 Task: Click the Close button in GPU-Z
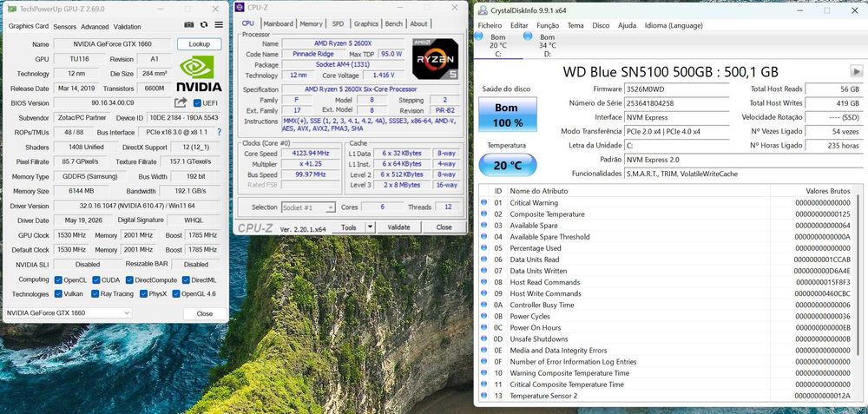[x=204, y=313]
